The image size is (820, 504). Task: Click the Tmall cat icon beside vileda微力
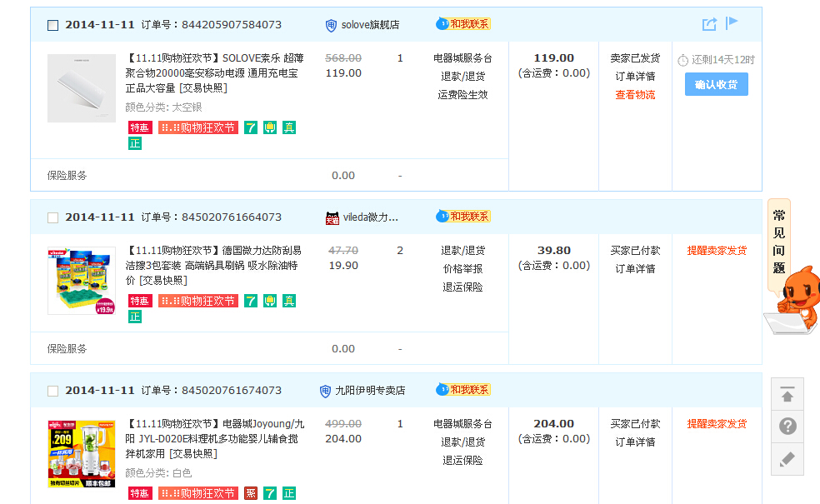point(332,218)
